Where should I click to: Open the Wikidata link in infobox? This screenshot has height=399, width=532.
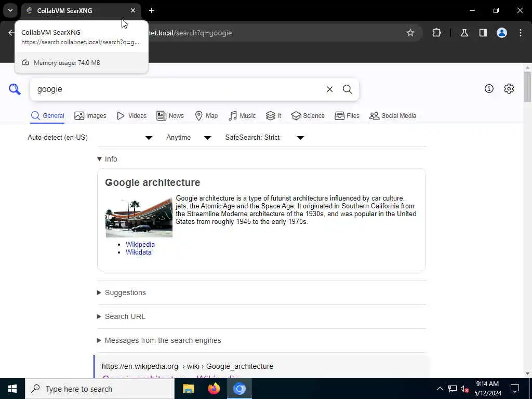coord(138,252)
